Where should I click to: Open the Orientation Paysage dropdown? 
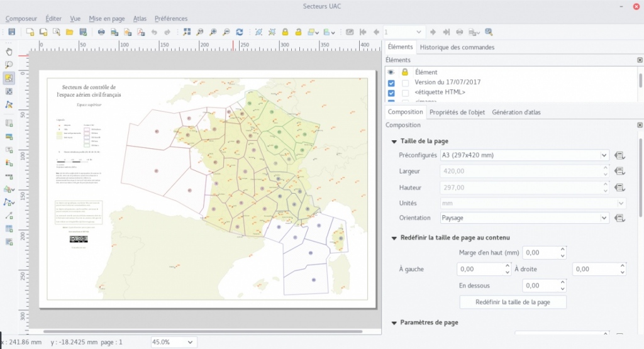525,218
